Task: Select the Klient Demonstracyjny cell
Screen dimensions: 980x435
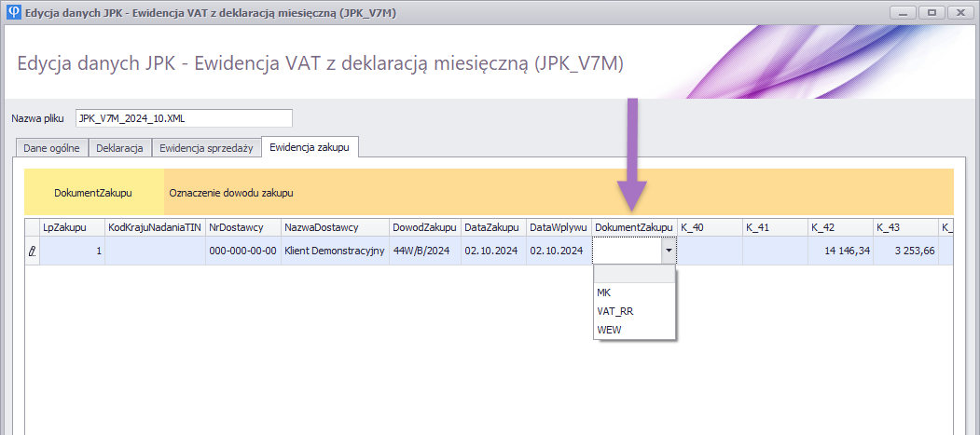Action: pyautogui.click(x=334, y=251)
